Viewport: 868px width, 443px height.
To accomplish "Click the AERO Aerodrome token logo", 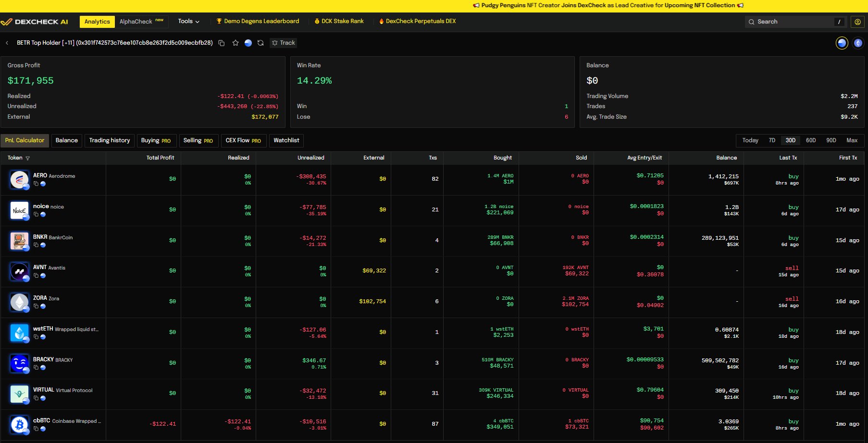I will [19, 180].
